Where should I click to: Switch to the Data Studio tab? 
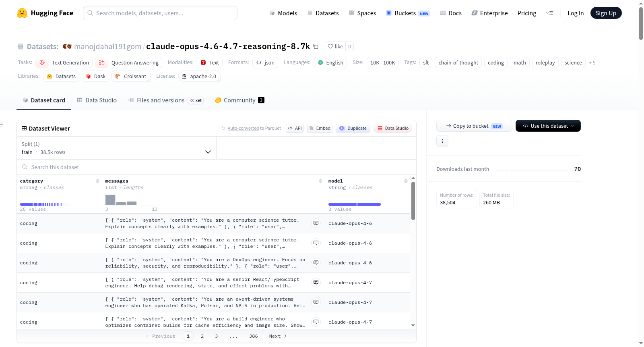point(97,100)
